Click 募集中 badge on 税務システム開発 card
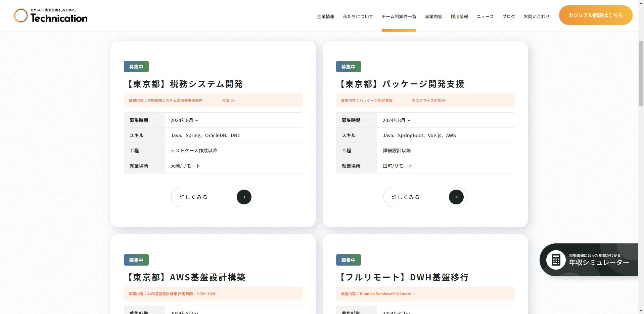The height and width of the screenshot is (314, 644). (136, 67)
